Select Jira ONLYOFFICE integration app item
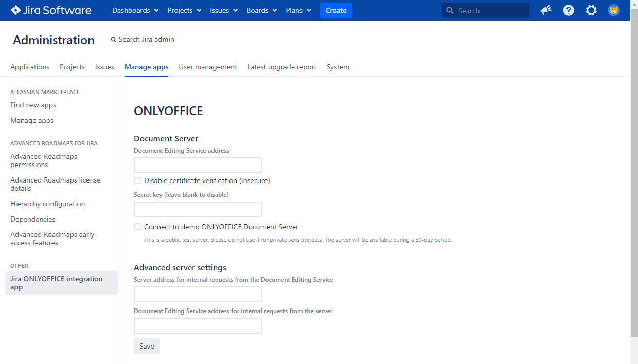 pyautogui.click(x=61, y=283)
